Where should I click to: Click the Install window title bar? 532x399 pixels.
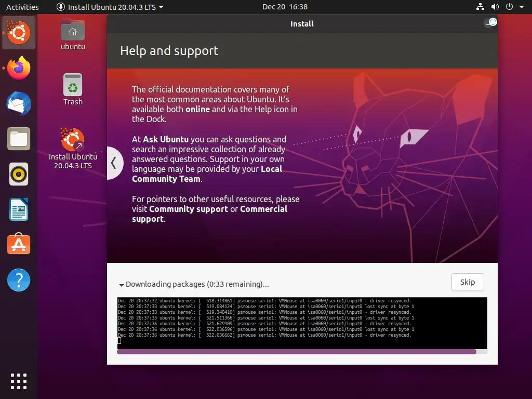coord(302,24)
